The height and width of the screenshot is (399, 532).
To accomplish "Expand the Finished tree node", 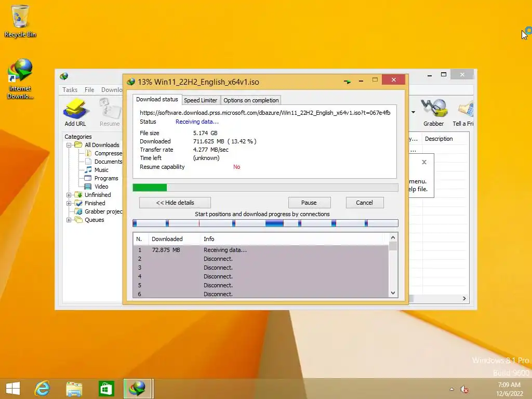I will (x=69, y=203).
